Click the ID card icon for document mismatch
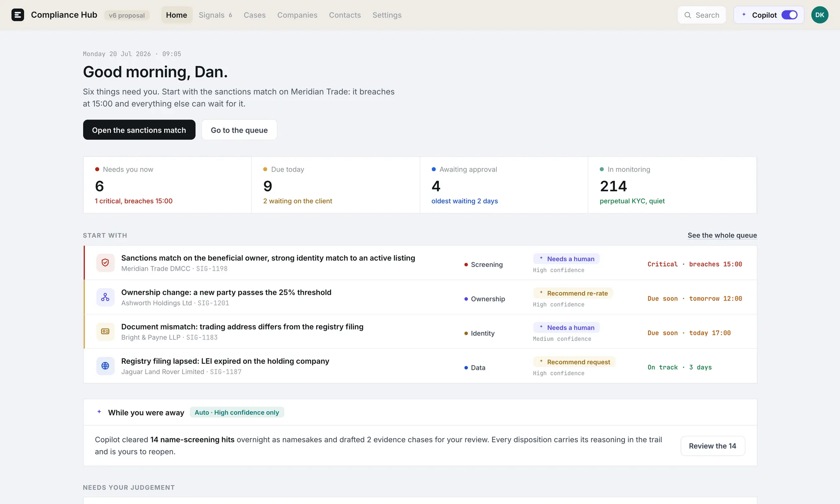This screenshot has height=504, width=840. pos(105,332)
